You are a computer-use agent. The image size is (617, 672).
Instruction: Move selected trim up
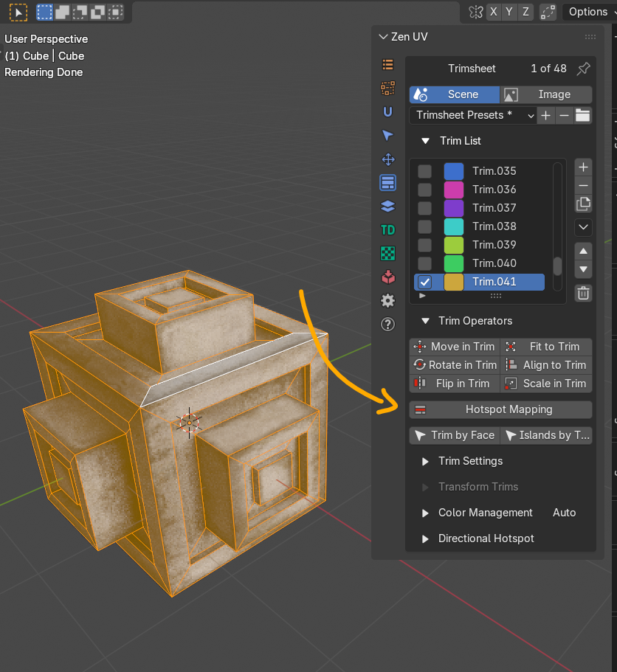coord(583,251)
